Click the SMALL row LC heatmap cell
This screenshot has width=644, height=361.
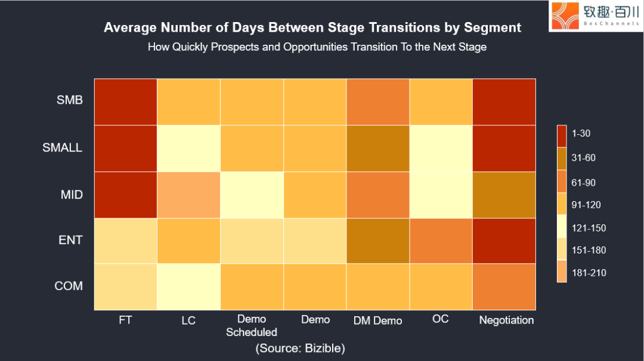pos(188,148)
